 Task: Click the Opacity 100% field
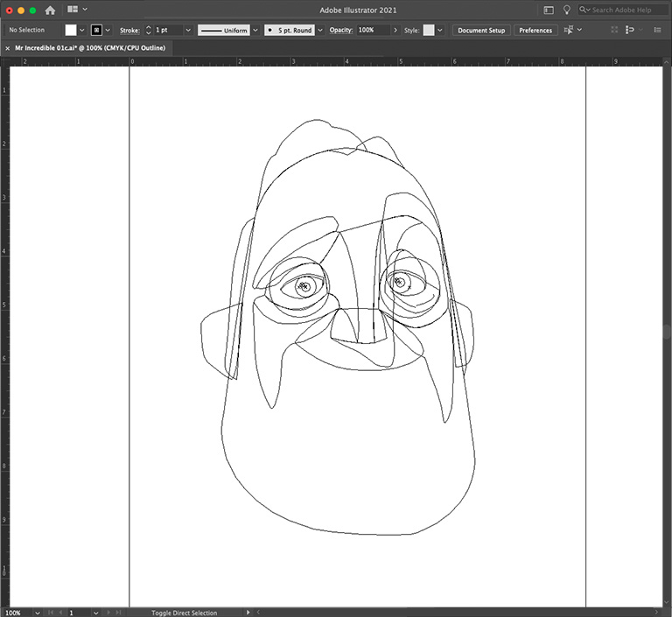(373, 30)
